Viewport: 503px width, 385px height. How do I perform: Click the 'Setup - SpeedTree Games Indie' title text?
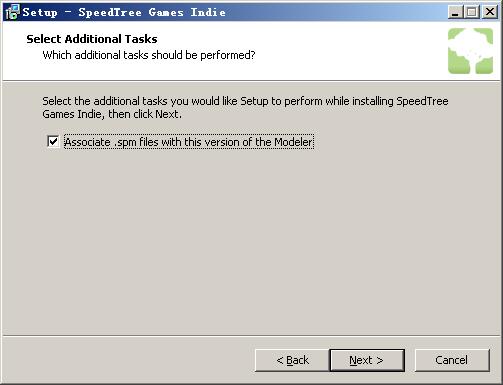[x=124, y=12]
